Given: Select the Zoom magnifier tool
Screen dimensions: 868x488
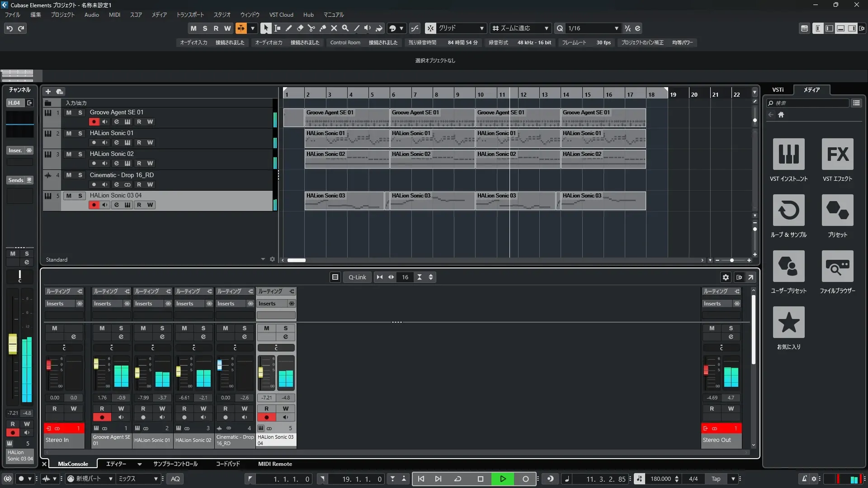Looking at the screenshot, I should pos(345,28).
